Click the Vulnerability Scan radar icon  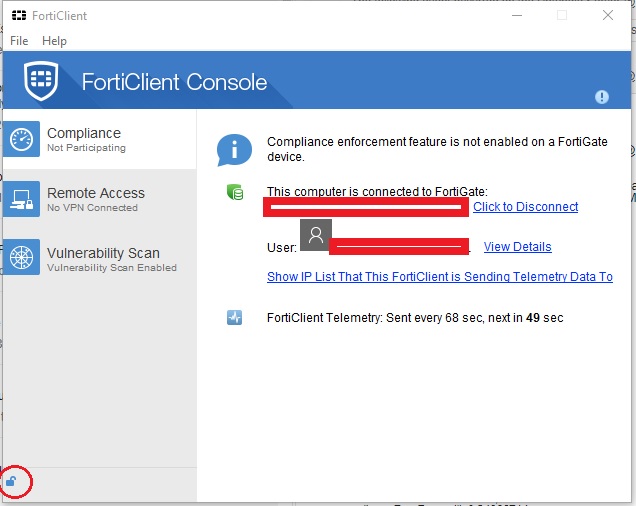(x=23, y=260)
